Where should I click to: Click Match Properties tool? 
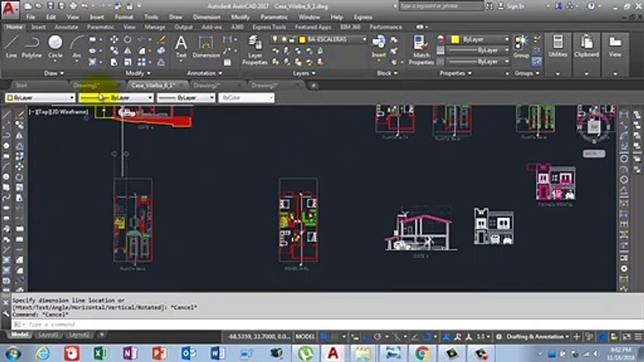(421, 50)
